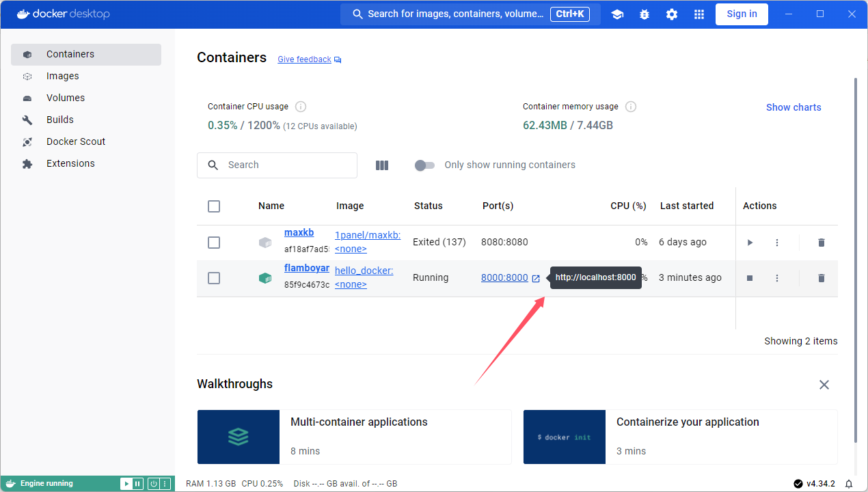This screenshot has width=868, height=492.
Task: Open Containerize your application walkthrough card
Action: pos(680,437)
